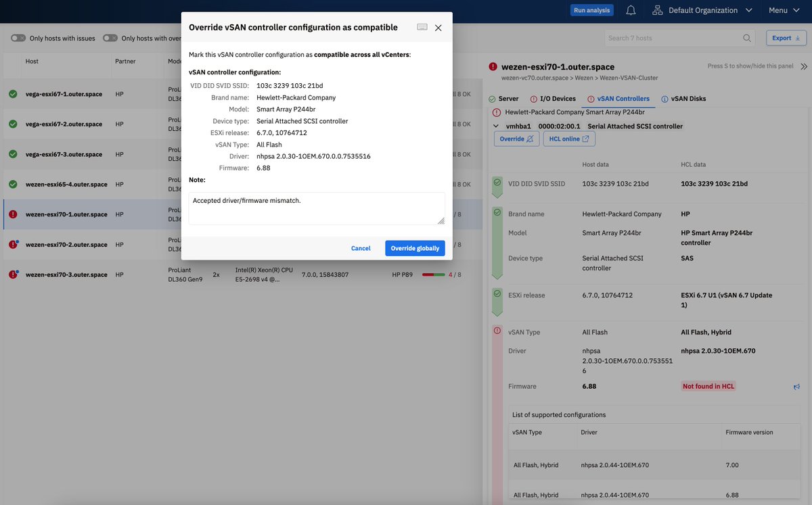Click the external link icon on HCL online
The height and width of the screenshot is (505, 812).
[x=586, y=138]
